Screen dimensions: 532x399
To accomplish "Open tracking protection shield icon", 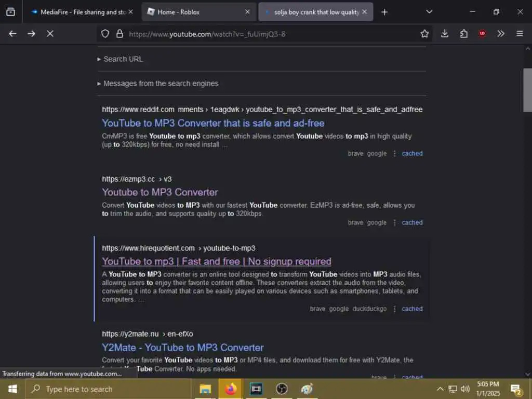I will (105, 34).
